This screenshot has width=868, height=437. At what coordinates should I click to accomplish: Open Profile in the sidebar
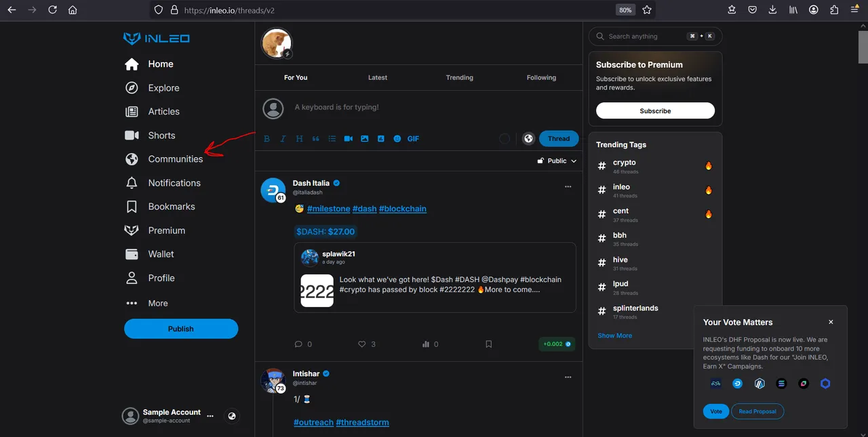149,278
